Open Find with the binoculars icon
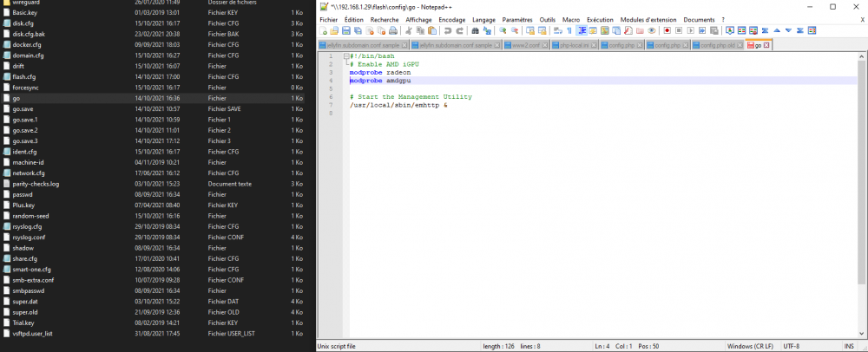 (475, 31)
